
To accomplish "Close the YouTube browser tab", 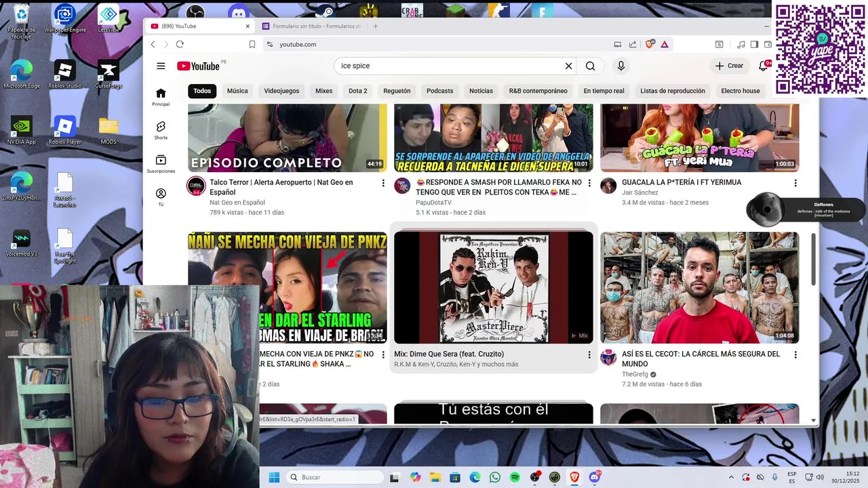I will coord(248,26).
